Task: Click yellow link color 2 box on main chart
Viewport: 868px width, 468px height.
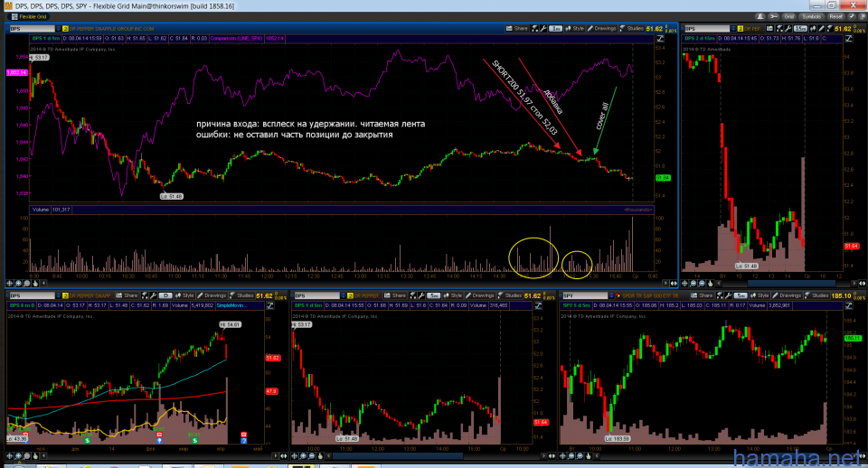Action: click(x=65, y=28)
